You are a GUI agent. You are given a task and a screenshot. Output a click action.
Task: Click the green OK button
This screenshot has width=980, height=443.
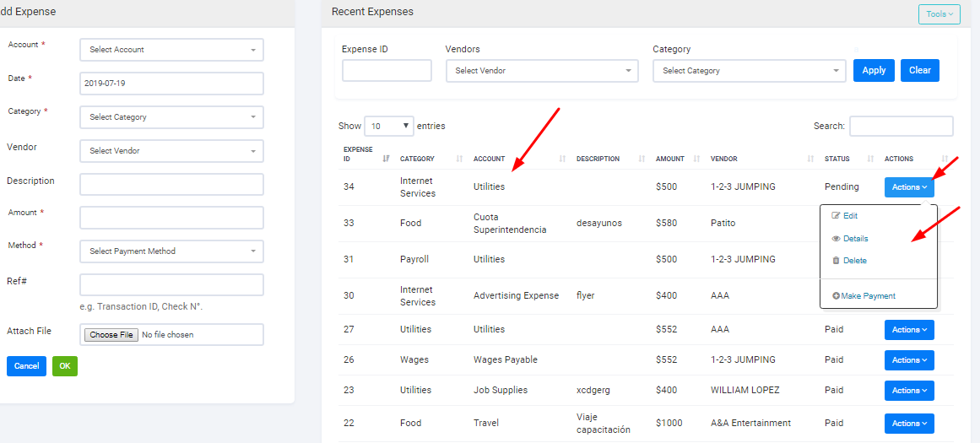[x=65, y=366]
